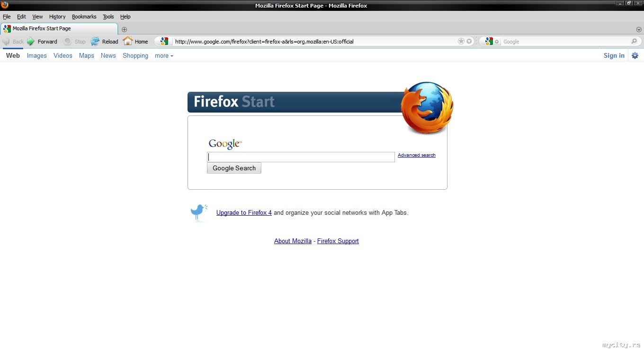Image resolution: width=644 pixels, height=351 pixels.
Task: Click the Firefox Start banner heading
Action: pos(234,102)
